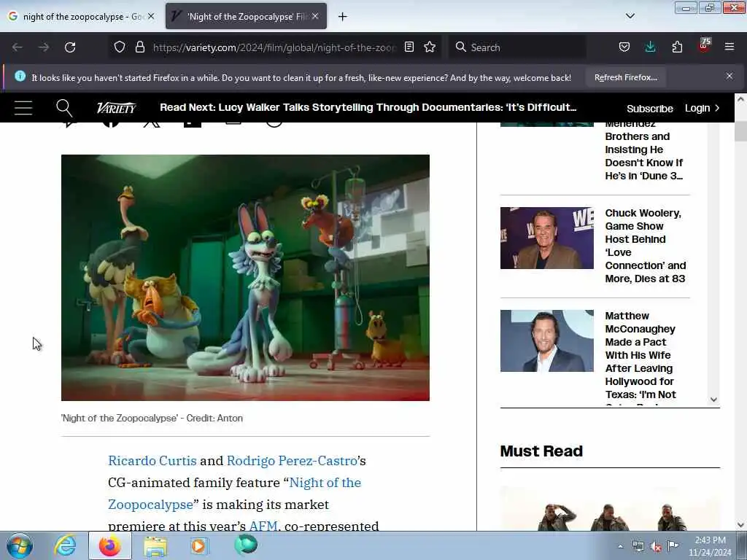The width and height of the screenshot is (747, 560).
Task: Click the Subscribe link
Action: (x=650, y=109)
